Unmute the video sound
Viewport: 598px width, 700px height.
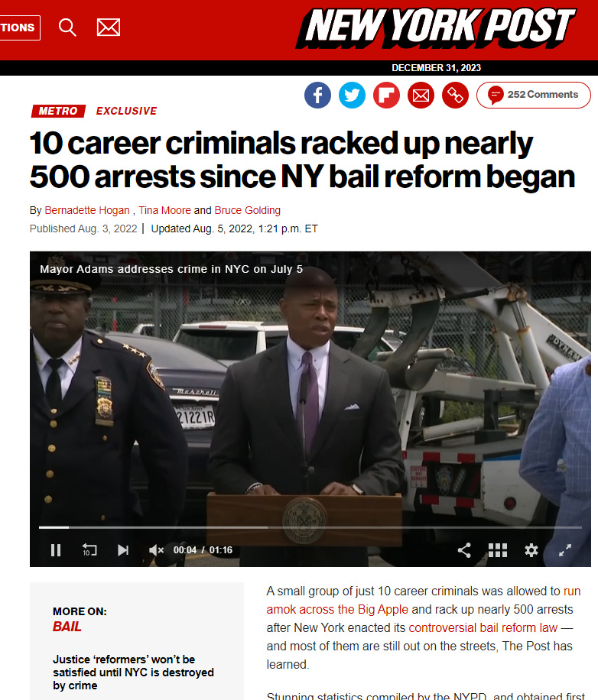pyautogui.click(x=156, y=550)
